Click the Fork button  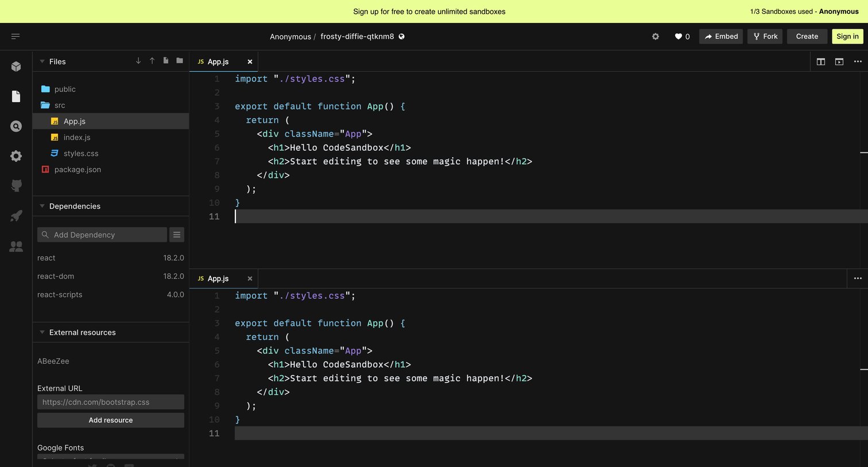(x=765, y=36)
